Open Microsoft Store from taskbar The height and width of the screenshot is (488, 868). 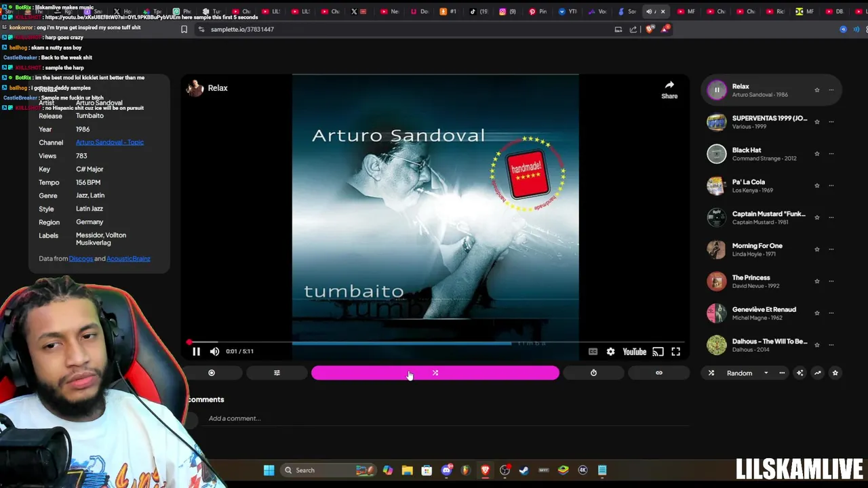427,470
